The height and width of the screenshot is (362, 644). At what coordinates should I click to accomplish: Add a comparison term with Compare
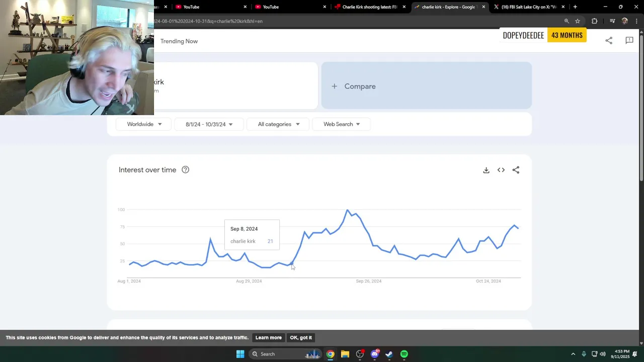point(427,86)
